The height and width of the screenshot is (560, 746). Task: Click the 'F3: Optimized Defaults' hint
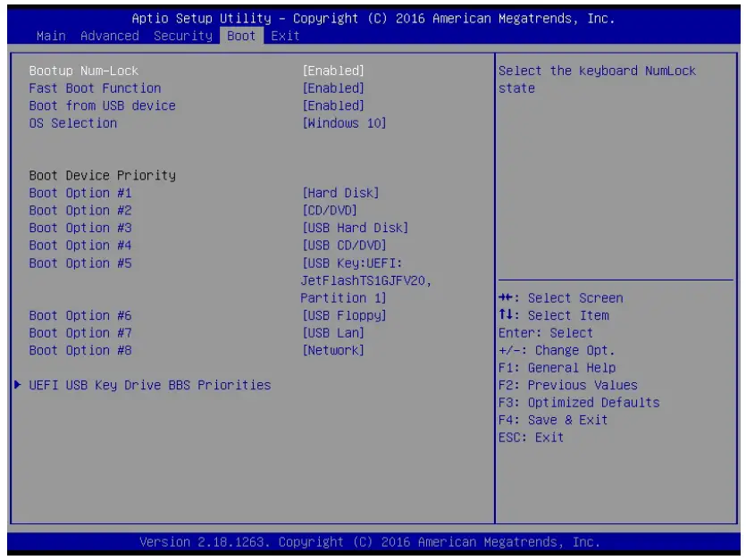pos(579,403)
